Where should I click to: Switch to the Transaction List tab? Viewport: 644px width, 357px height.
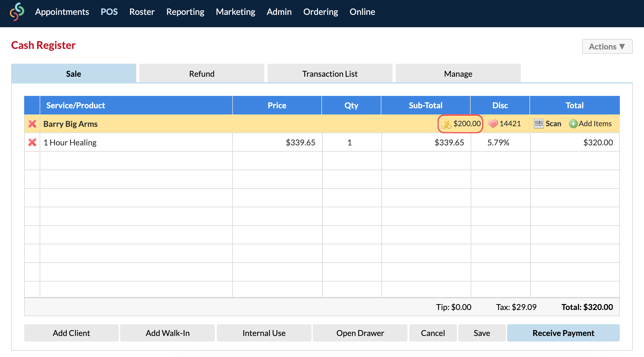(x=330, y=73)
